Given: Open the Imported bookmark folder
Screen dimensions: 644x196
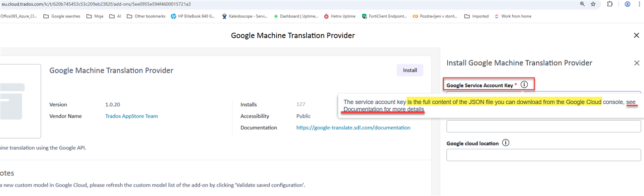Looking at the screenshot, I should click(477, 16).
